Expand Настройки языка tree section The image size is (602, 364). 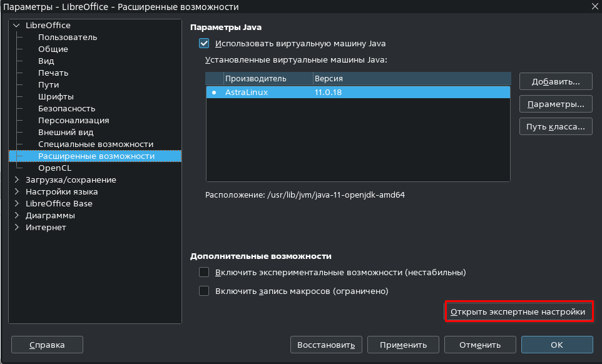coord(16,192)
